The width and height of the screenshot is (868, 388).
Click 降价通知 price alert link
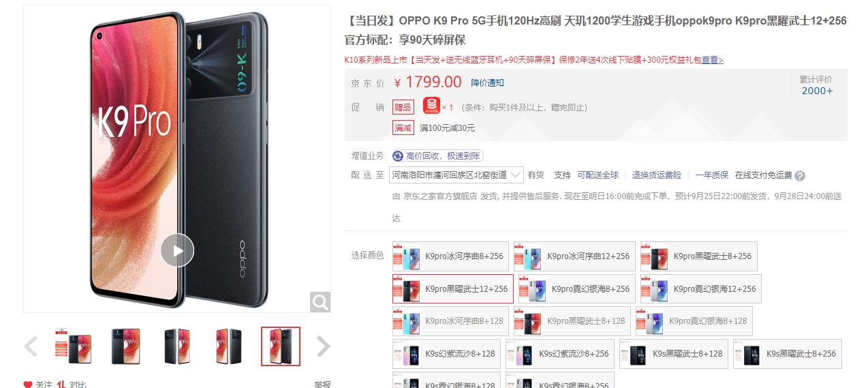tap(488, 83)
